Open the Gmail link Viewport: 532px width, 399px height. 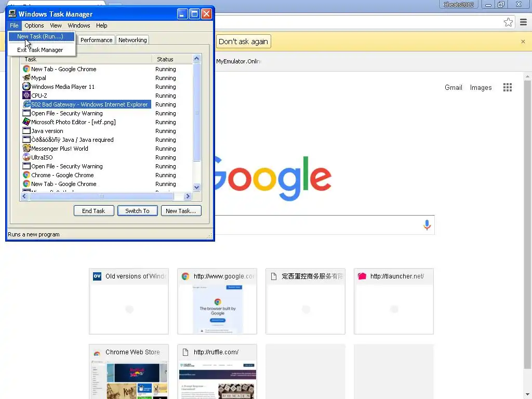pos(453,87)
